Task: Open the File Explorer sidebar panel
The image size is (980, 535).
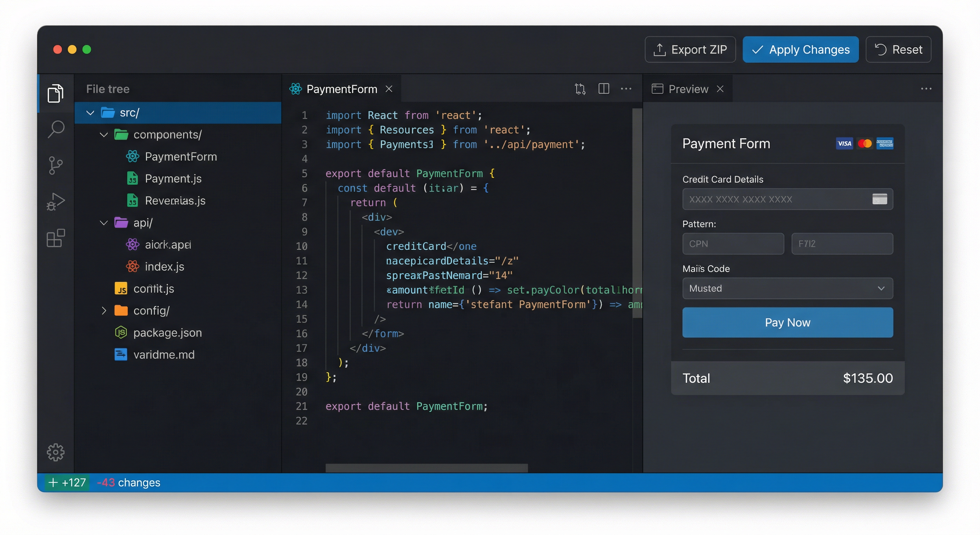Action: point(56,93)
